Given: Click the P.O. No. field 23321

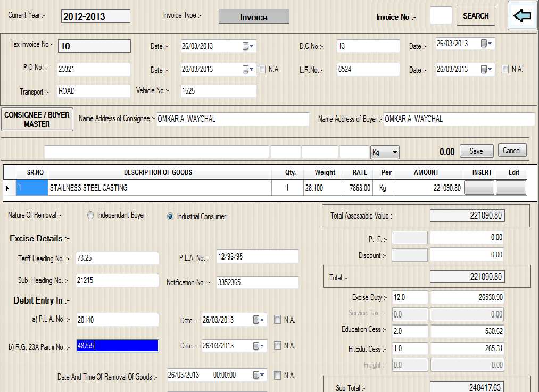Looking at the screenshot, I should point(94,69).
